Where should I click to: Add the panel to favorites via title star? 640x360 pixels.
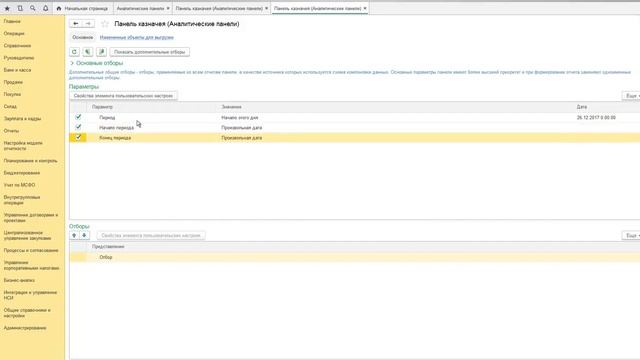coord(105,24)
